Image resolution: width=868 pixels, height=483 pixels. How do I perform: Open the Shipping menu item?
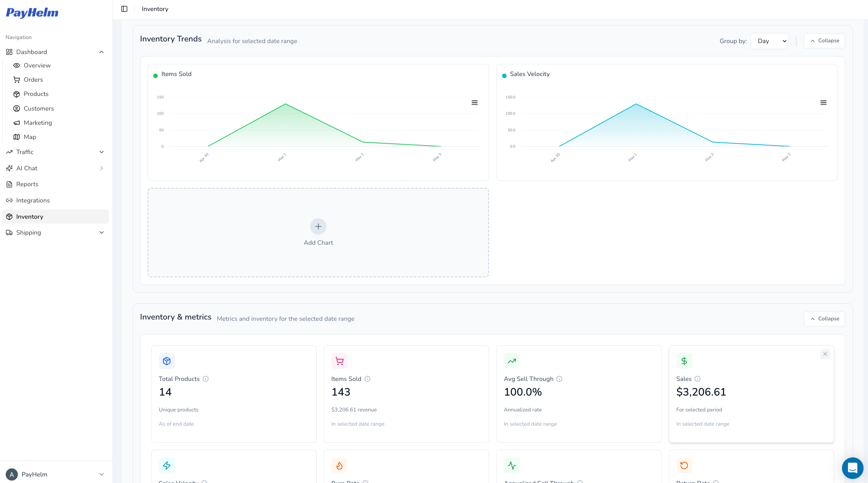(x=56, y=233)
